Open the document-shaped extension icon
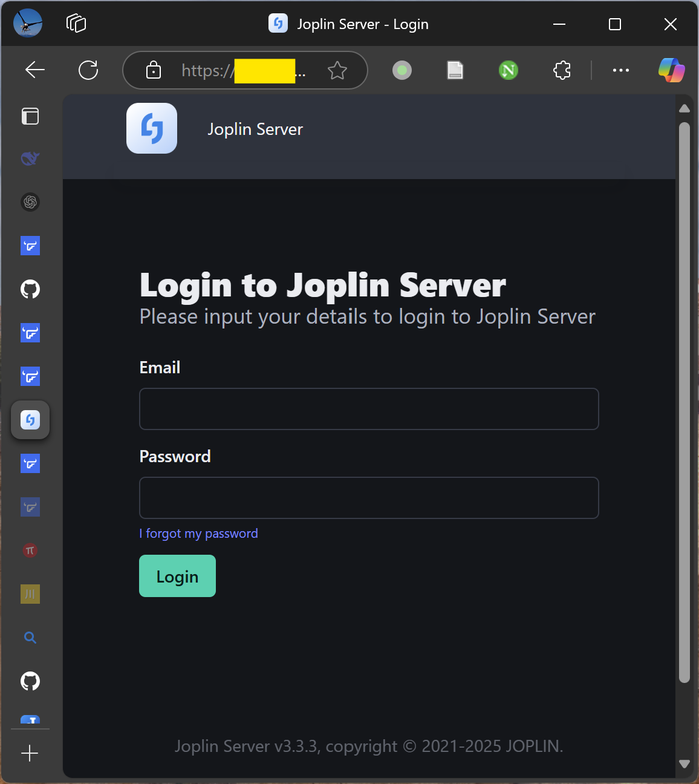The image size is (699, 784). tap(455, 70)
